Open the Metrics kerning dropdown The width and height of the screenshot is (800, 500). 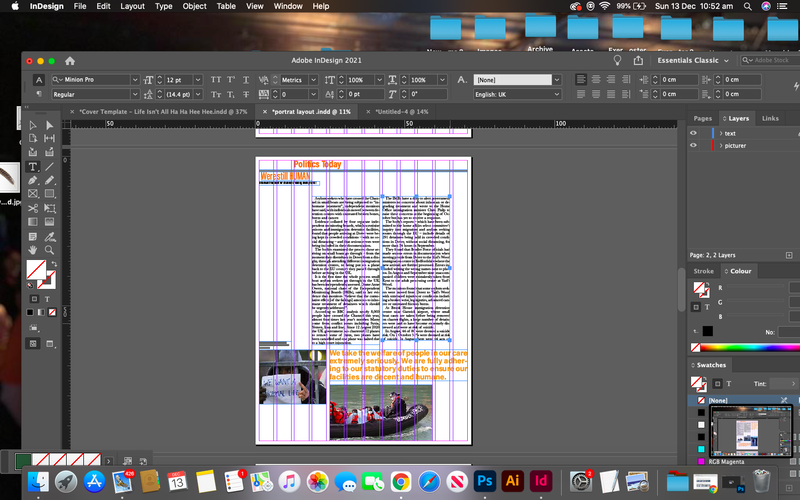click(x=313, y=80)
